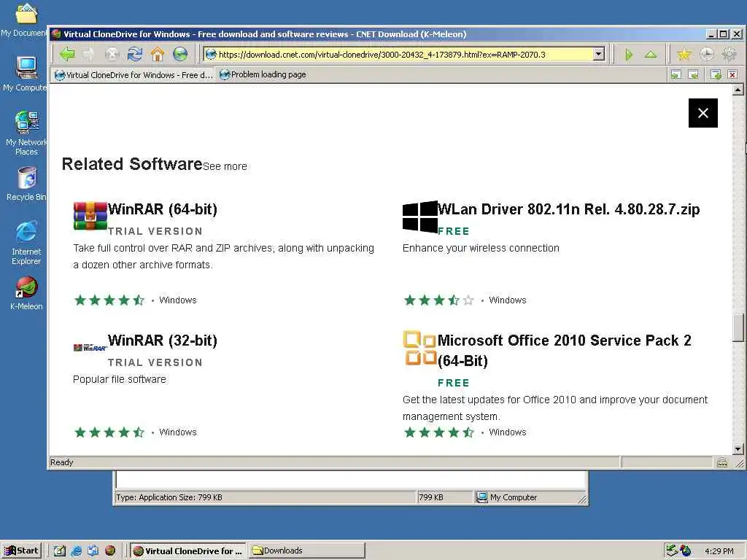Click the page scrollbar up arrow
The width and height of the screenshot is (747, 560).
(738, 90)
